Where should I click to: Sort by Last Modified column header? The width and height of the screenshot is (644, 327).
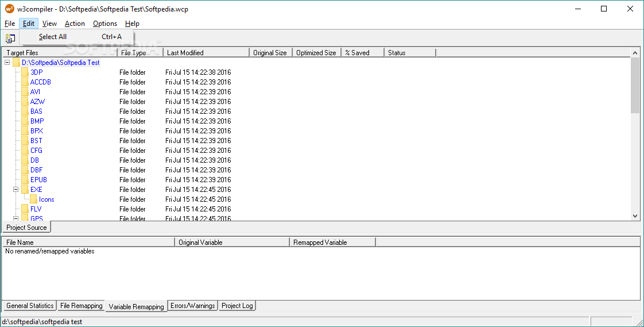[x=206, y=53]
